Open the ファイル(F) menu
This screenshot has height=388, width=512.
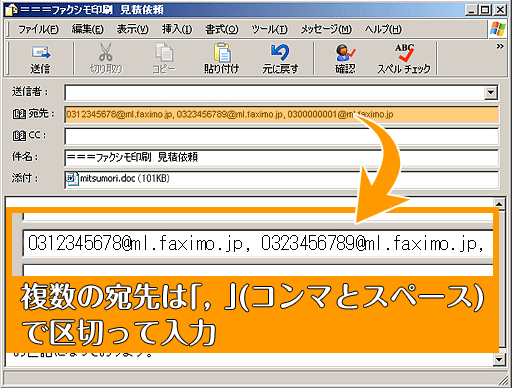pos(38,29)
